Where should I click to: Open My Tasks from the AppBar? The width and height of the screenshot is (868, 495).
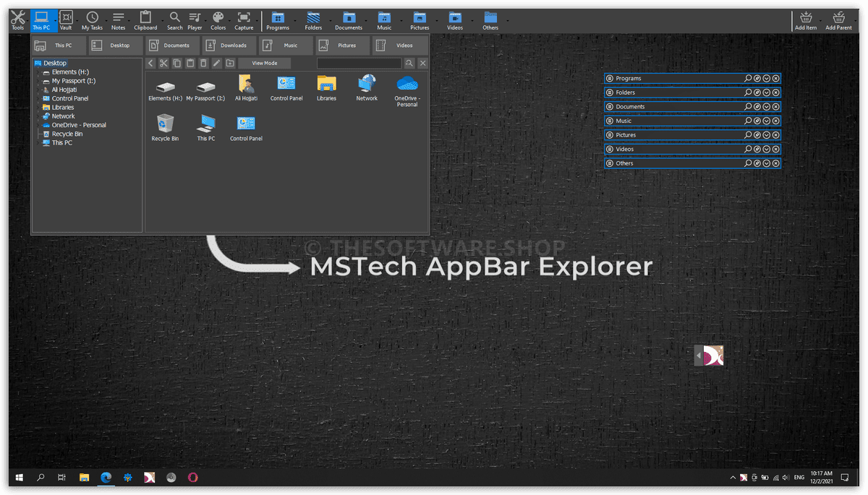pos(92,20)
